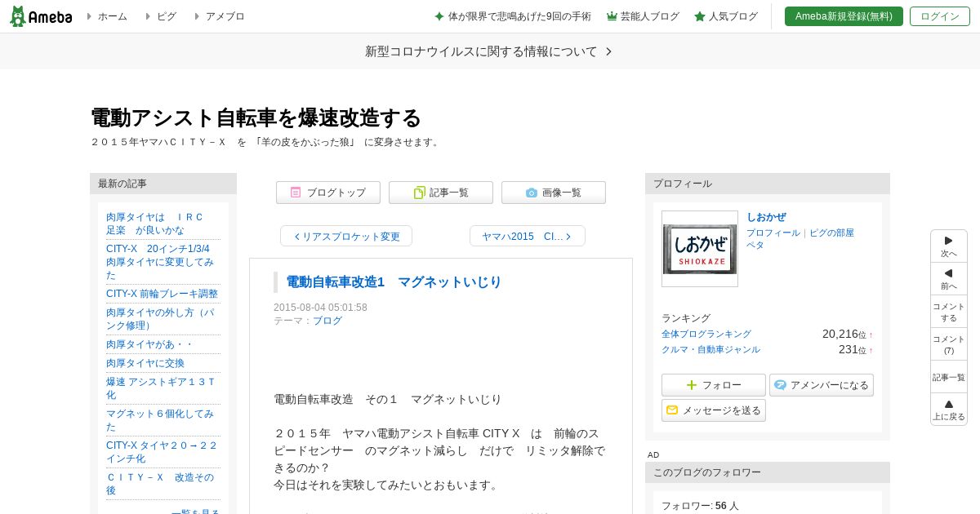Click floating 前へ button
This screenshot has height=514, width=980.
pyautogui.click(x=949, y=279)
